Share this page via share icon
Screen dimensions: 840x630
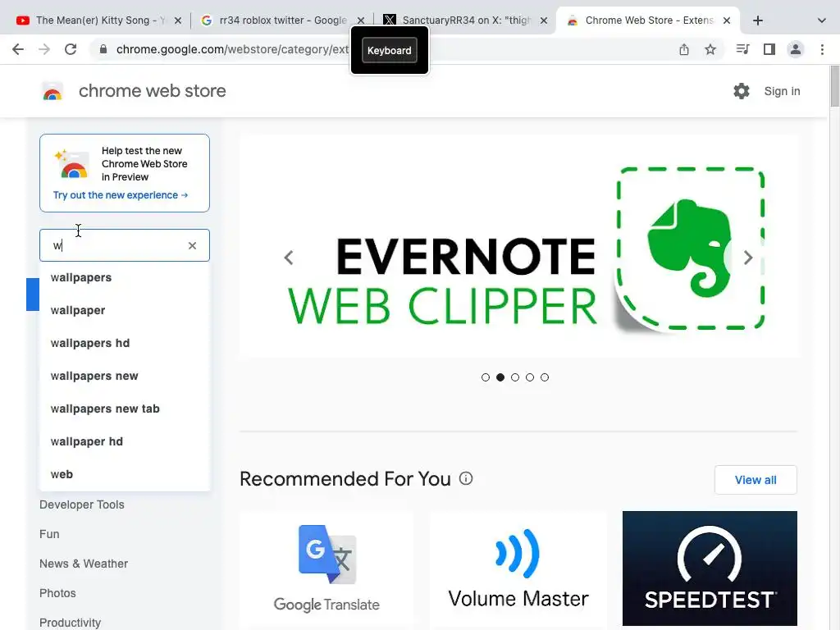click(x=683, y=49)
